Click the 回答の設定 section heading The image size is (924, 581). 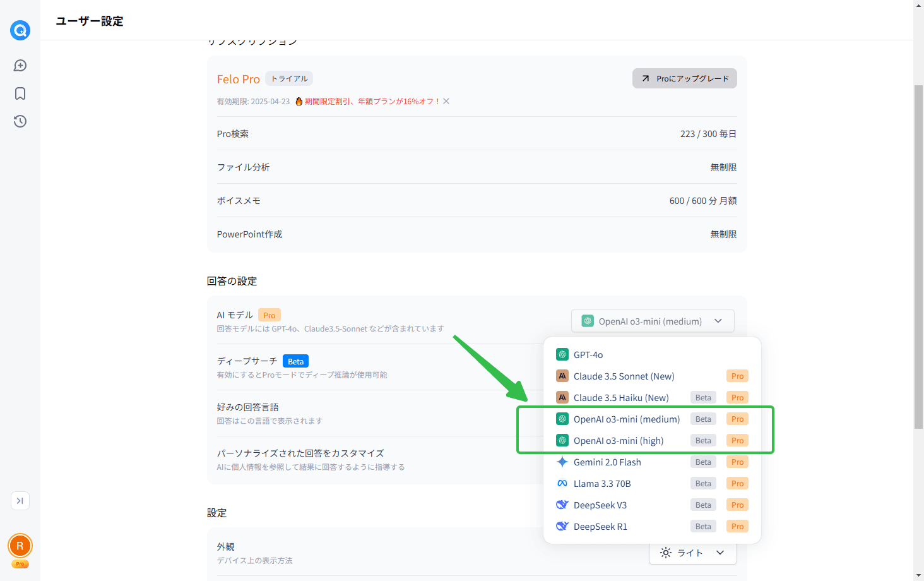click(x=232, y=281)
